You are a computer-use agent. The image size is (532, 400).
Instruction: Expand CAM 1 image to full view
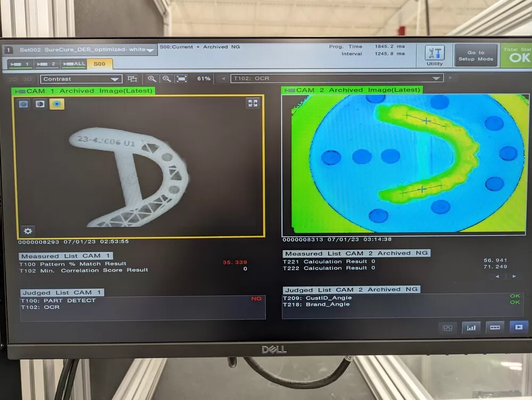[253, 103]
